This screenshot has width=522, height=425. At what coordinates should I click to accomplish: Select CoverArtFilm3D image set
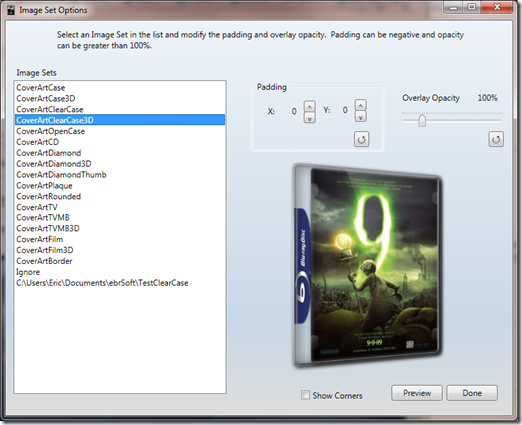120,250
